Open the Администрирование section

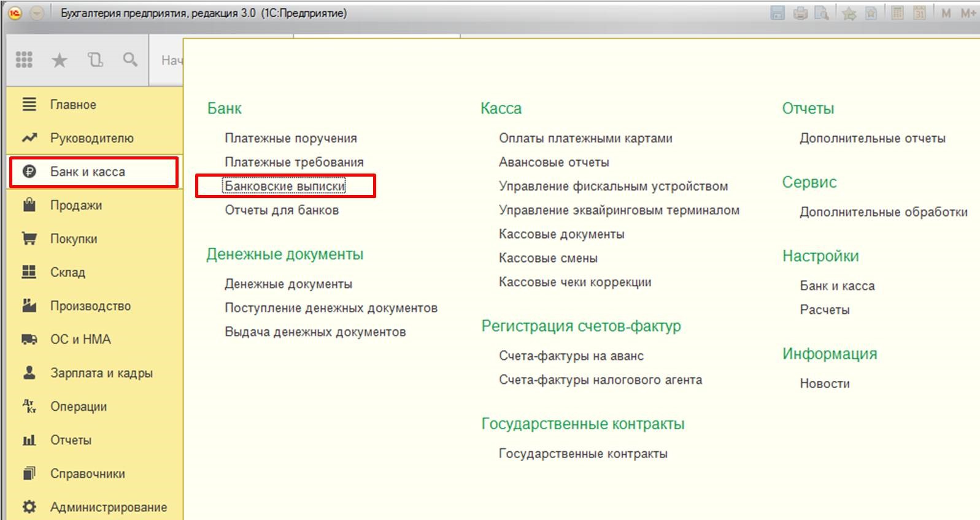tap(108, 507)
